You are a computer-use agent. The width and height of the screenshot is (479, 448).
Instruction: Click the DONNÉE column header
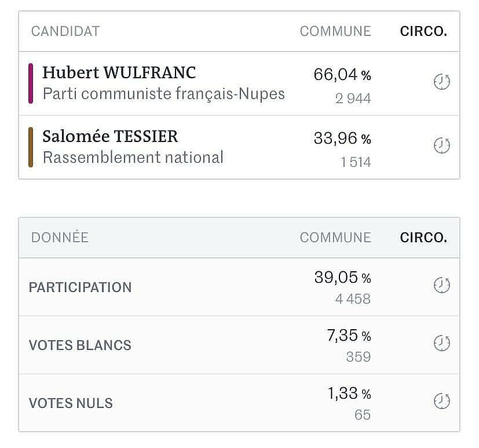60,237
